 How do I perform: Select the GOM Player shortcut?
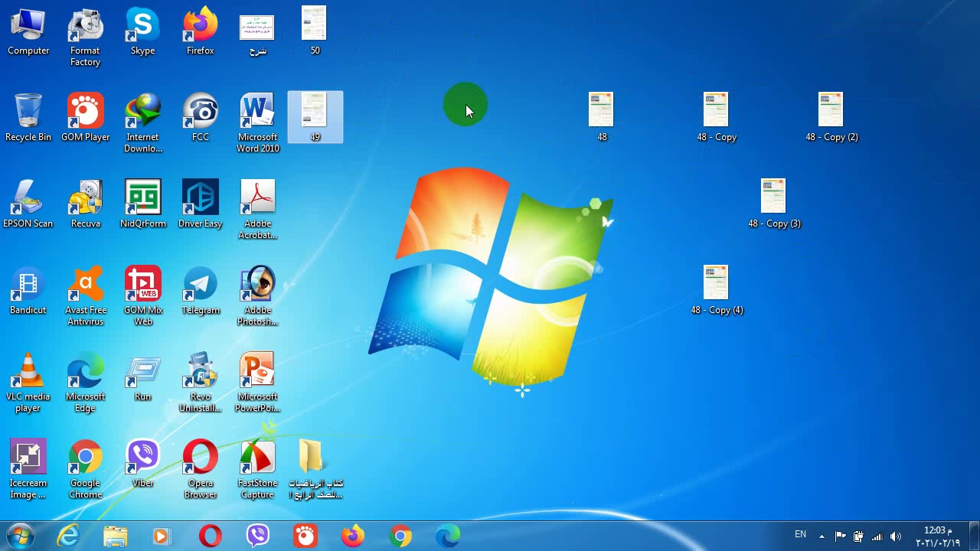(85, 118)
